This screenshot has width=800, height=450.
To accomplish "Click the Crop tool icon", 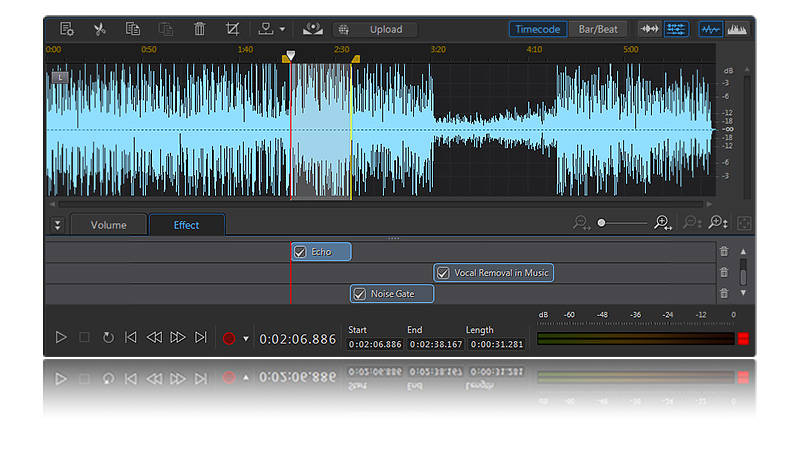I will tap(233, 29).
